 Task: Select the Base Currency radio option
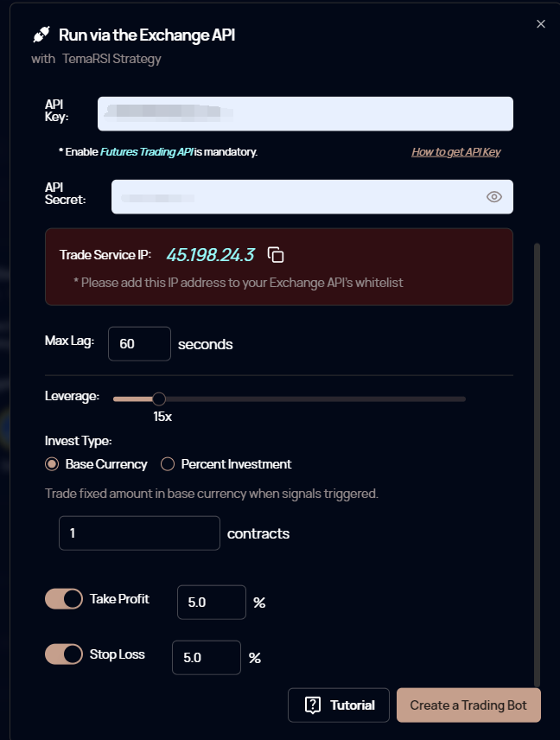(x=52, y=464)
